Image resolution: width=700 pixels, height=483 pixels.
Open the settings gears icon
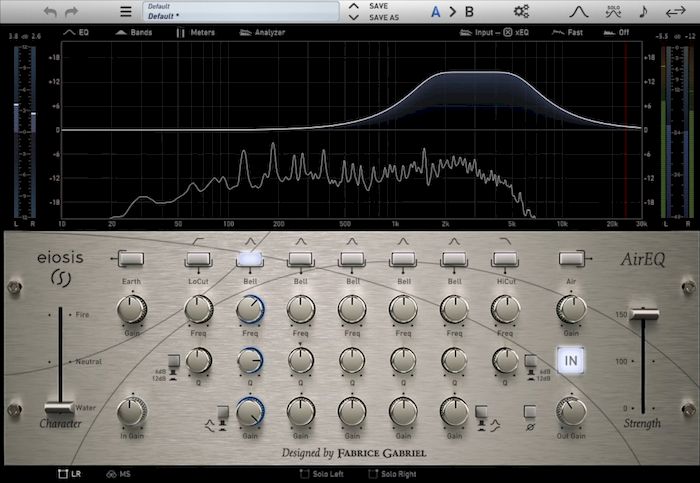[521, 12]
